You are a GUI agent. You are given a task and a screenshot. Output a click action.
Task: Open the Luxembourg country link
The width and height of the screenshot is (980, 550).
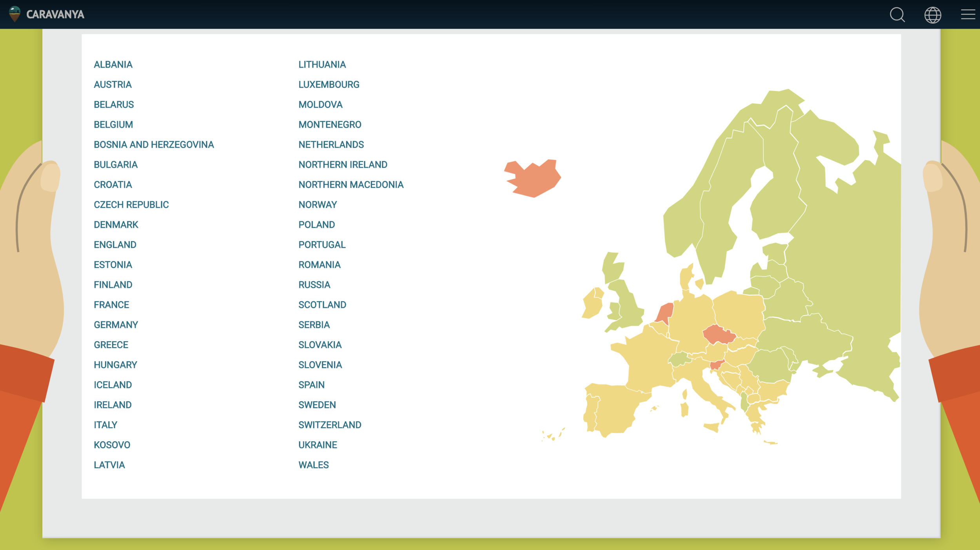328,84
